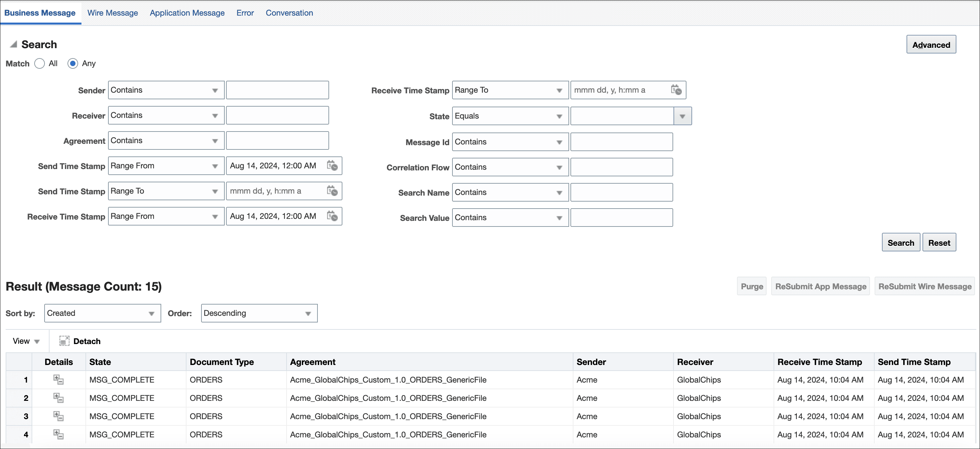Viewport: 980px width, 449px height.
Task: Open Search Name operator dropdown
Action: tap(510, 192)
